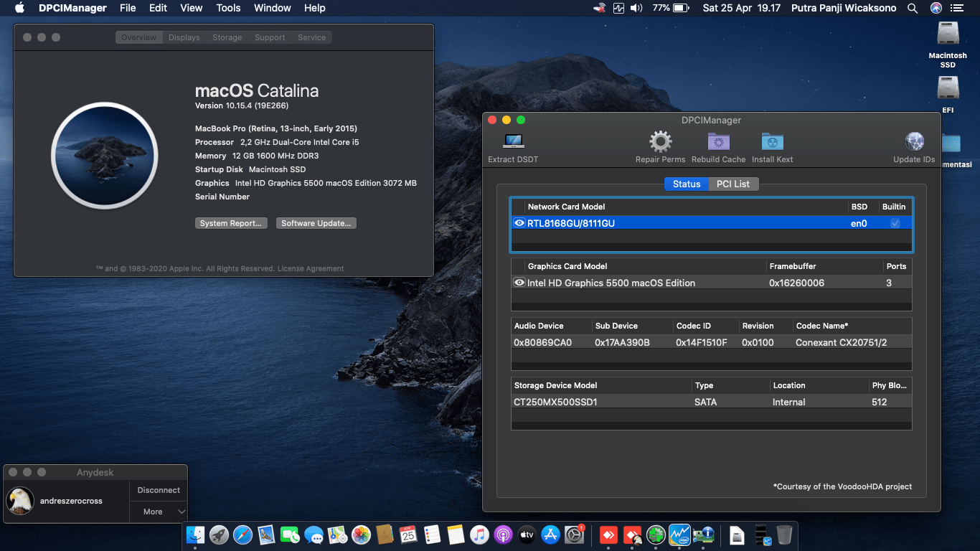Click Conexant CX20751/2 codec name cell
This screenshot has height=551, width=980.
[841, 342]
